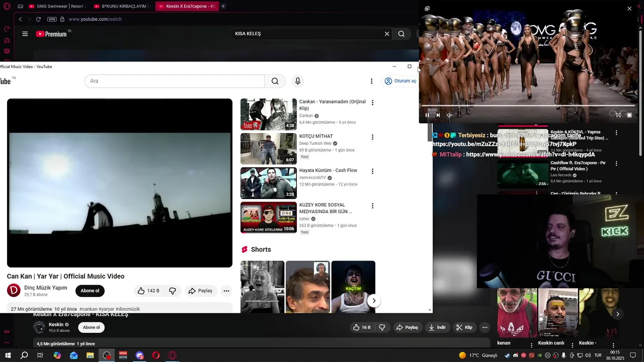Image resolution: width=644 pixels, height=362 pixels.
Task: Open Hayata Küstüm - Cash Flow title
Action: point(328,170)
